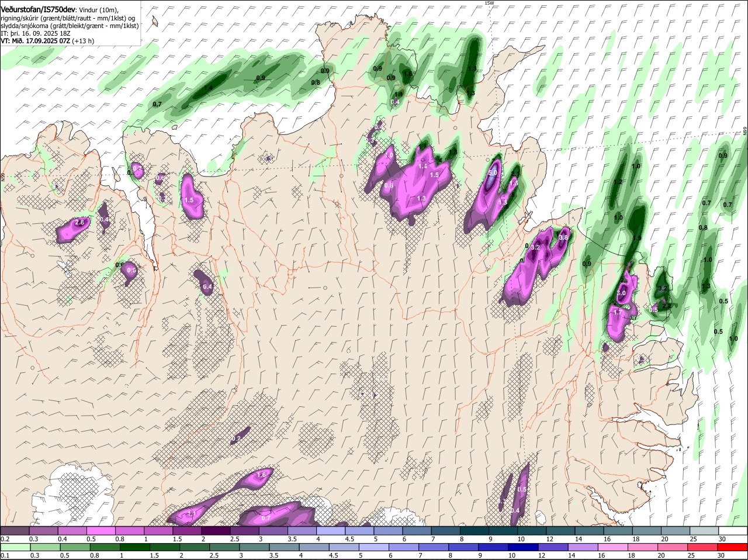The image size is (748, 560).
Task: Click the bright red 25 mm rain legend swatch
Action: coord(704,547)
